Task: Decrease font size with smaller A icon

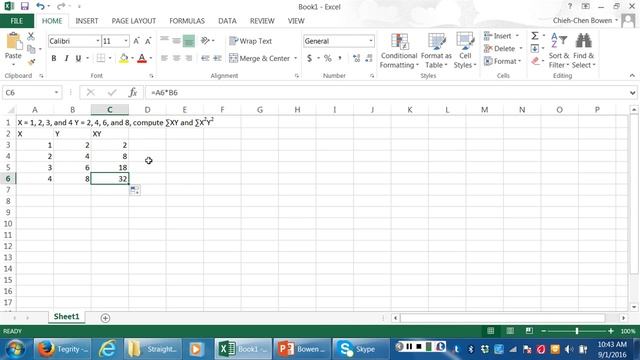Action: tap(148, 41)
